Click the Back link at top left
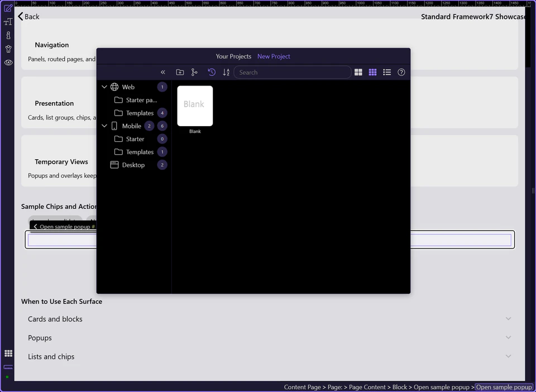Image resolution: width=536 pixels, height=392 pixels. pos(28,16)
